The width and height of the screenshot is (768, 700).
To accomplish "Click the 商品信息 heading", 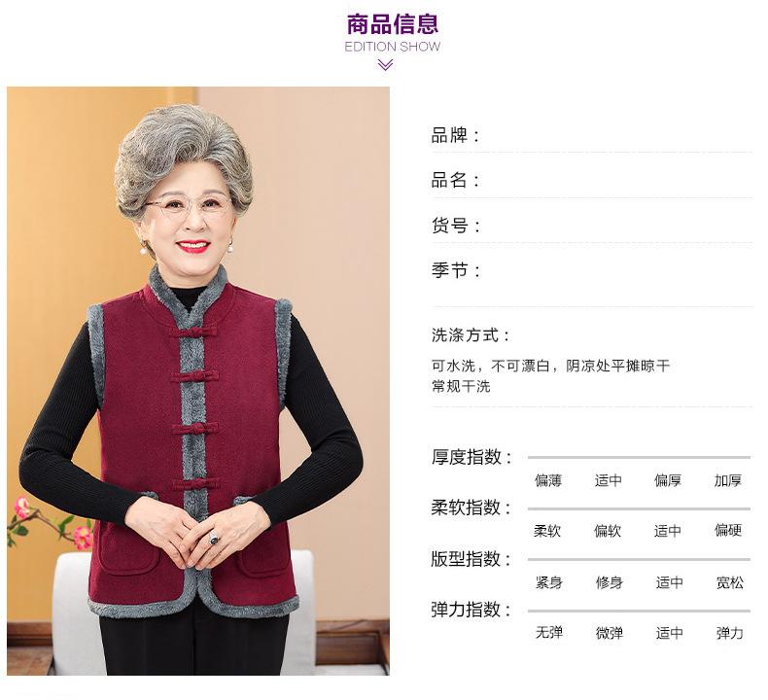I will click(393, 24).
